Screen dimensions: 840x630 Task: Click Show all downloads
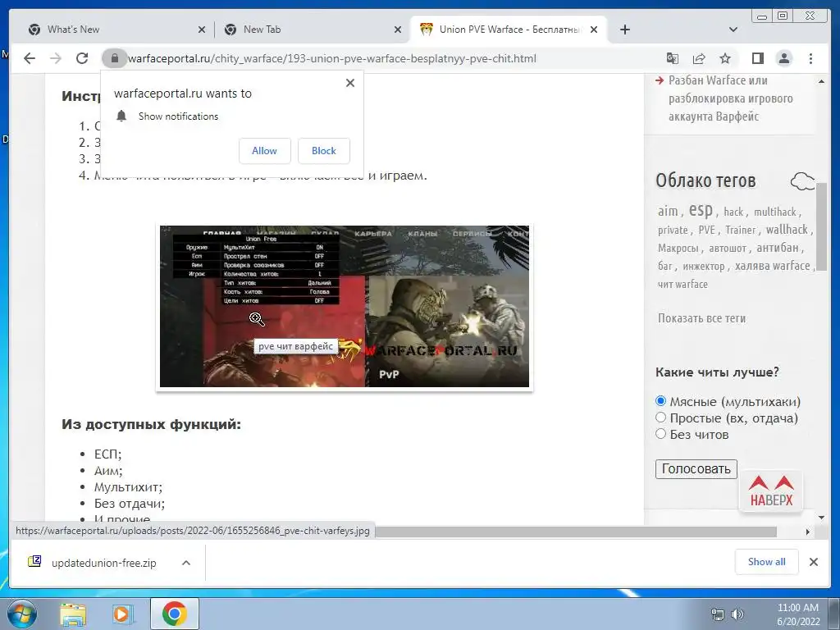point(767,562)
